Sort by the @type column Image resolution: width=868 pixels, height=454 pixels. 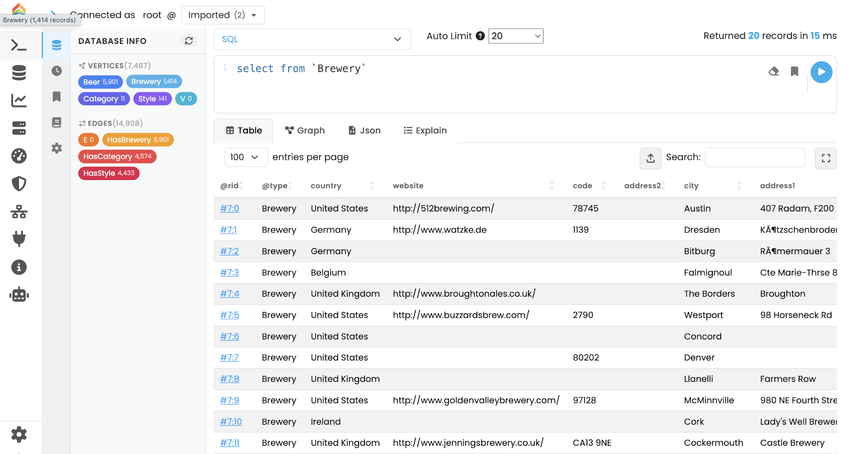pos(277,186)
